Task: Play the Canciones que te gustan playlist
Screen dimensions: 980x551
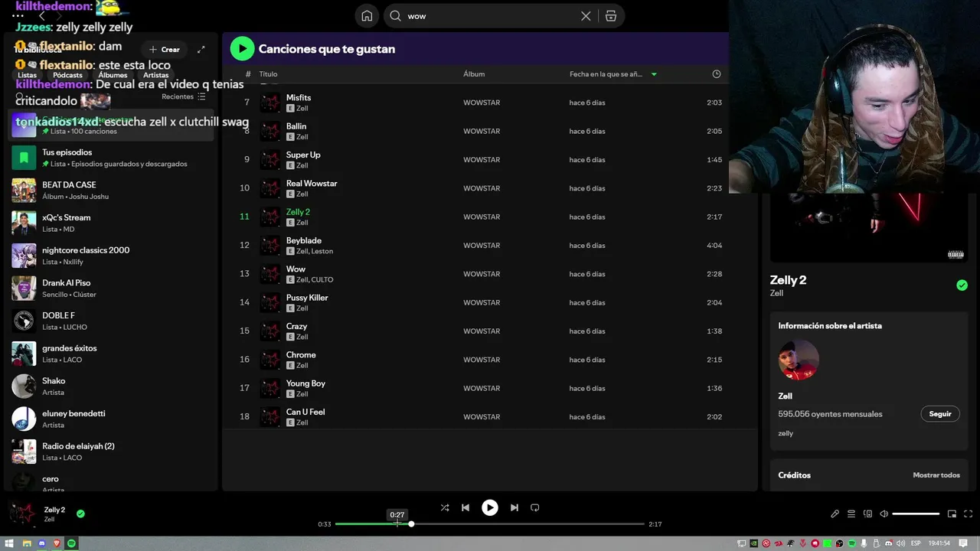Action: pos(242,49)
